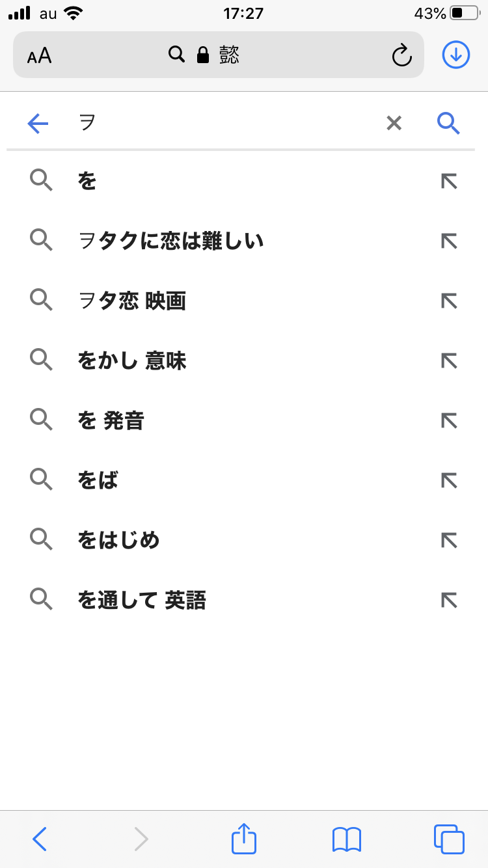This screenshot has width=488, height=868.
Task: Select suggestion ヲタ恋 映画
Action: pyautogui.click(x=131, y=301)
